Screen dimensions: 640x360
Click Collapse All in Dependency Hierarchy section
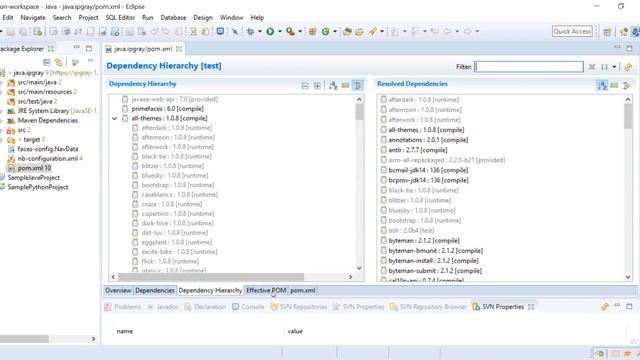(305, 86)
